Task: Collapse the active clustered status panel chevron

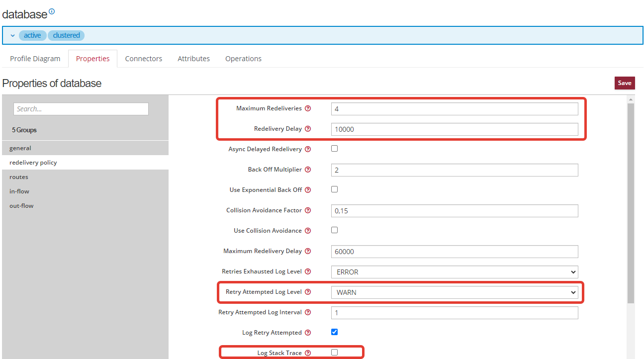Action: [13, 36]
